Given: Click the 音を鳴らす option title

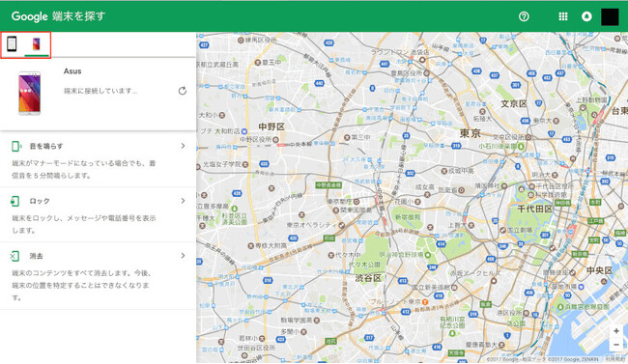Looking at the screenshot, I should (46, 146).
